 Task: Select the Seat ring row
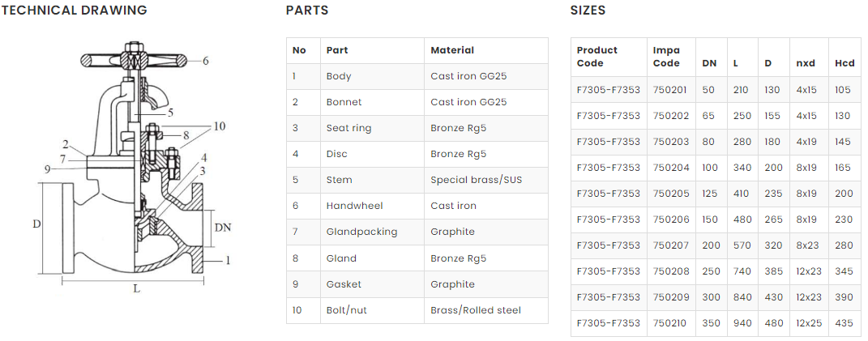pyautogui.click(x=417, y=128)
